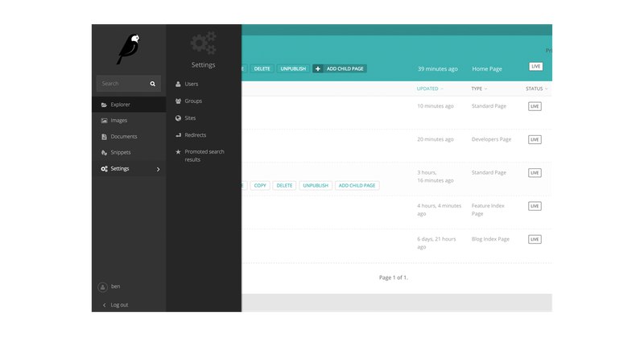Open the Explorer menu item
This screenshot has height=362, width=644.
coord(129,105)
